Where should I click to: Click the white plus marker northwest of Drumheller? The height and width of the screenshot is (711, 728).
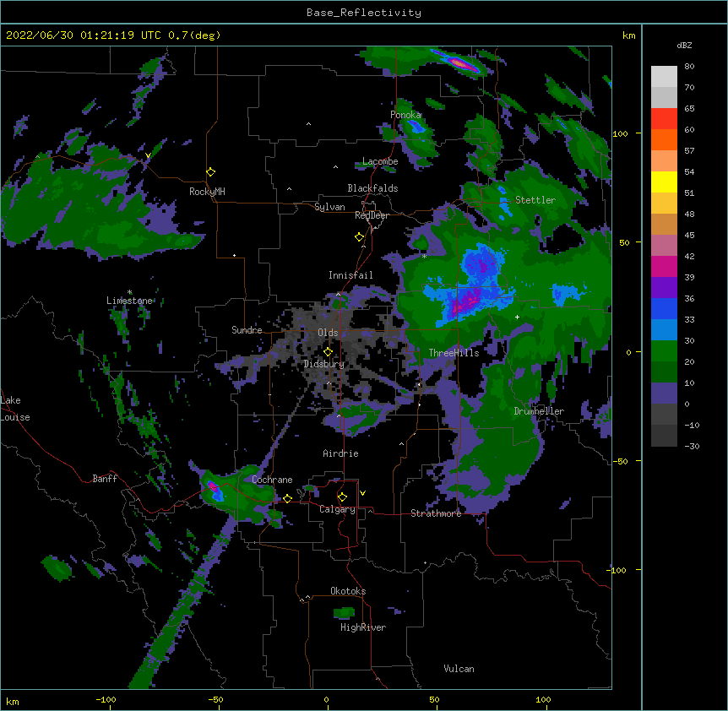(x=517, y=317)
